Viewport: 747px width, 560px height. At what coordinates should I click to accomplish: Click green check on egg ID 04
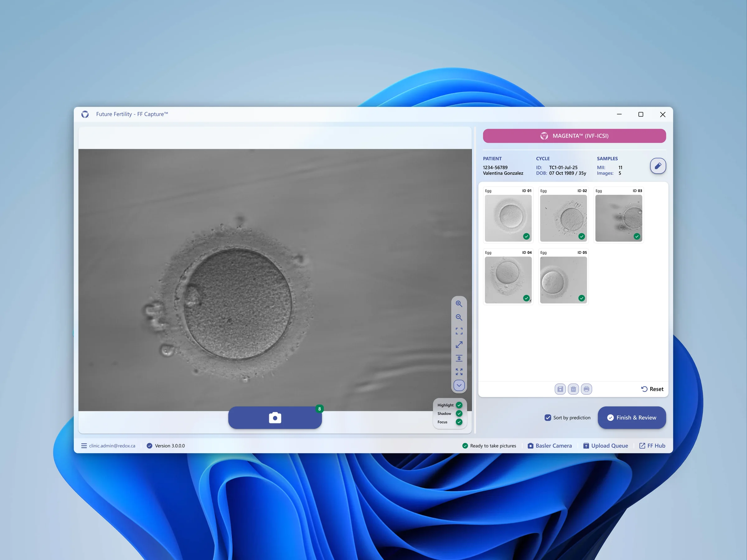pyautogui.click(x=526, y=298)
